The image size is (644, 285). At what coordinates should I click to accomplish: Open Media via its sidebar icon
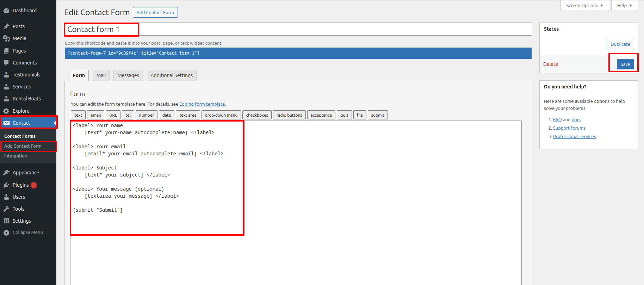[6, 38]
